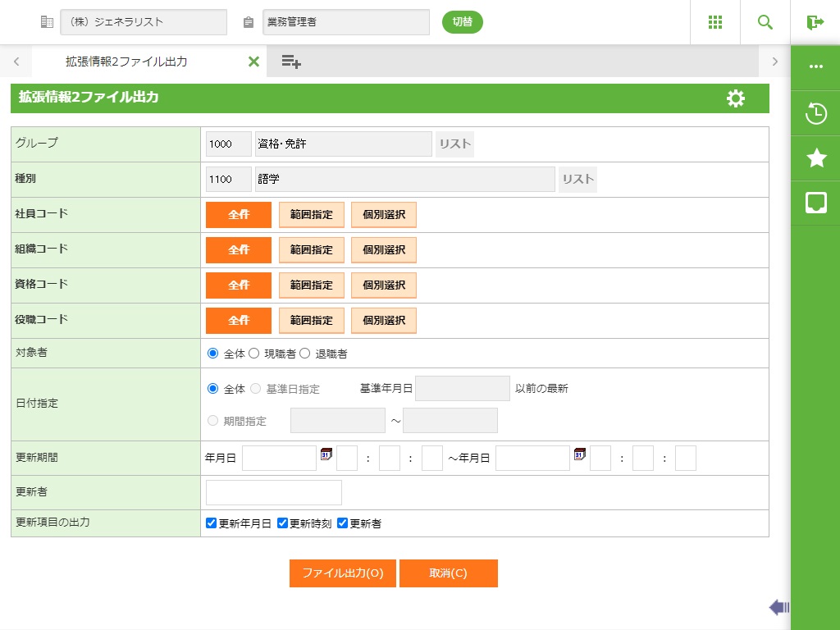
Task: Click the ファイル出力(O) button
Action: point(342,573)
